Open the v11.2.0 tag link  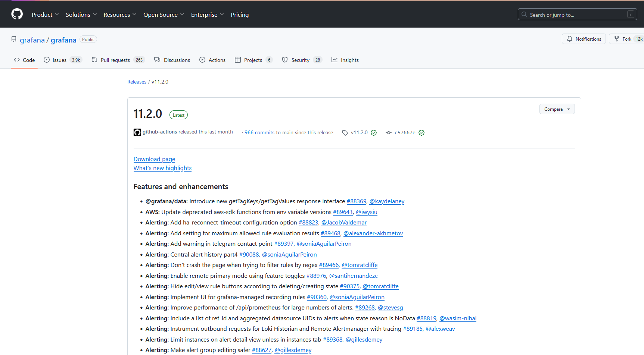(359, 132)
